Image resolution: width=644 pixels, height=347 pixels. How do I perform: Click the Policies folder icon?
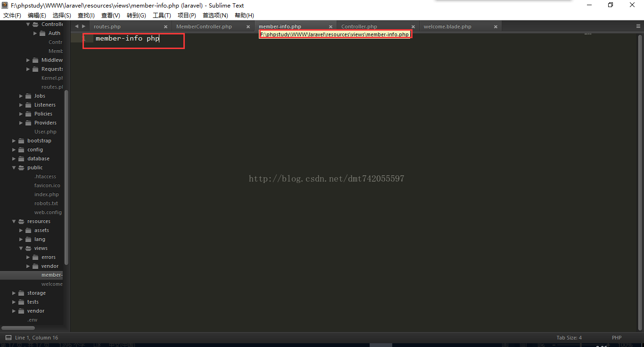pos(28,114)
